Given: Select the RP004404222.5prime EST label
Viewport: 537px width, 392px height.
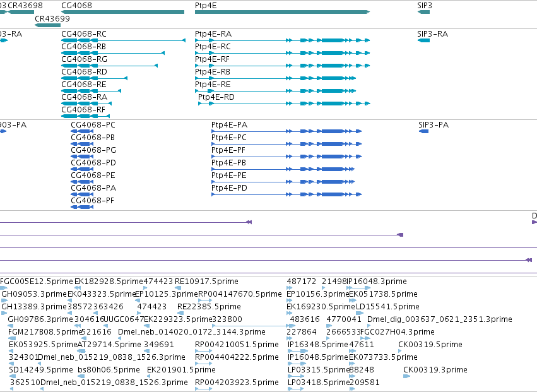Looking at the screenshot, I should [237, 357].
